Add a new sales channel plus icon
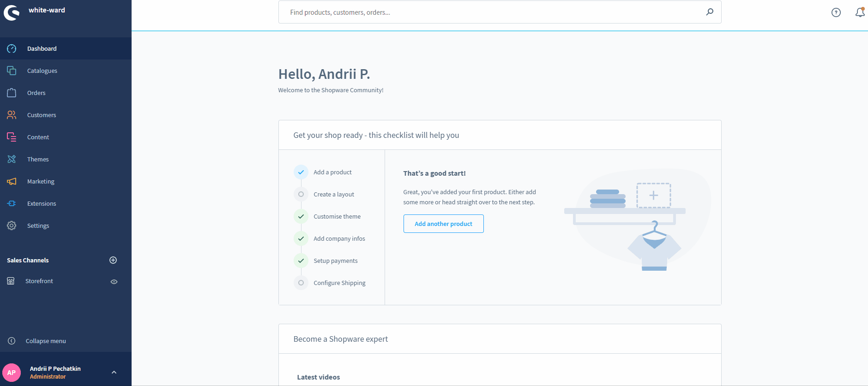This screenshot has width=868, height=386. 113,260
